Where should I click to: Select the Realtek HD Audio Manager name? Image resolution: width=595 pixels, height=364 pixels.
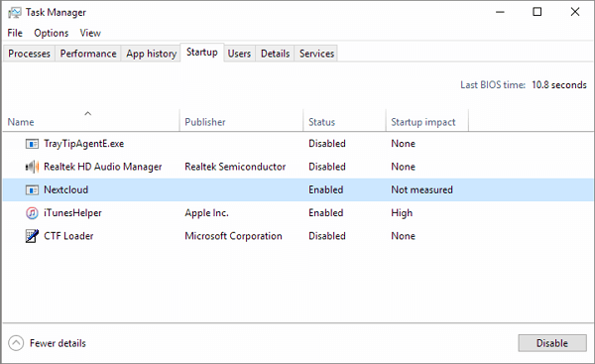click(x=102, y=167)
